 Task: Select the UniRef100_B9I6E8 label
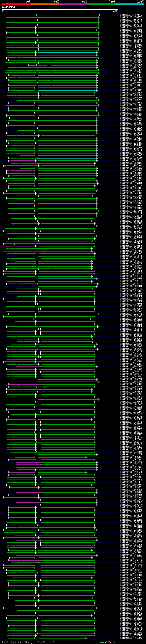tap(131, 58)
